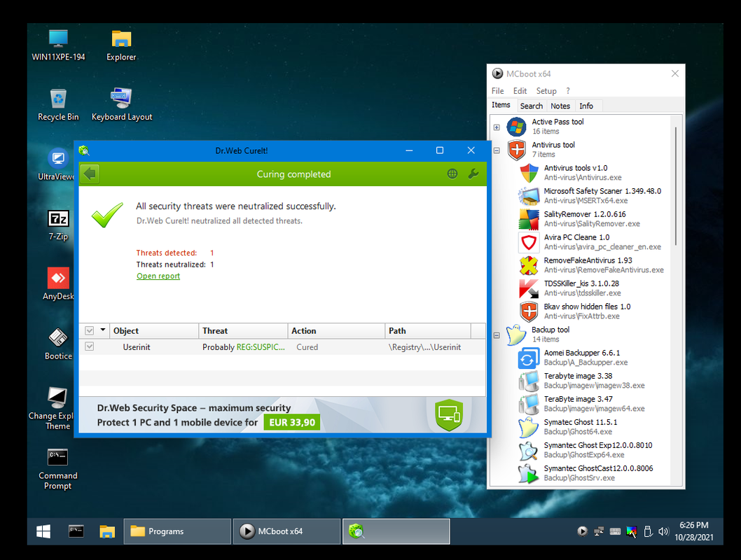Launch Aomei Backupper 6.6.1 icon
The width and height of the screenshot is (741, 560).
[x=529, y=358]
